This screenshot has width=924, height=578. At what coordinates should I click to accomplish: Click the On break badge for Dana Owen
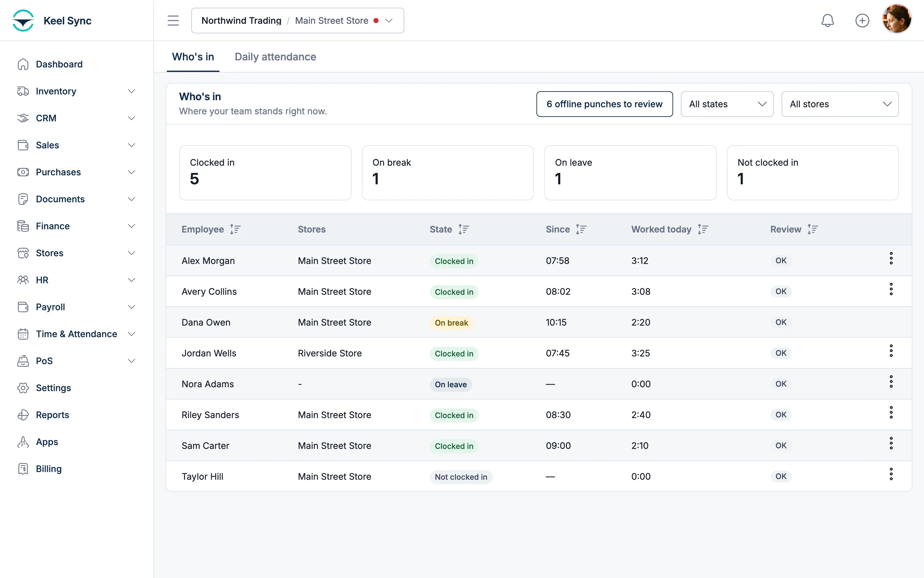[x=451, y=323]
